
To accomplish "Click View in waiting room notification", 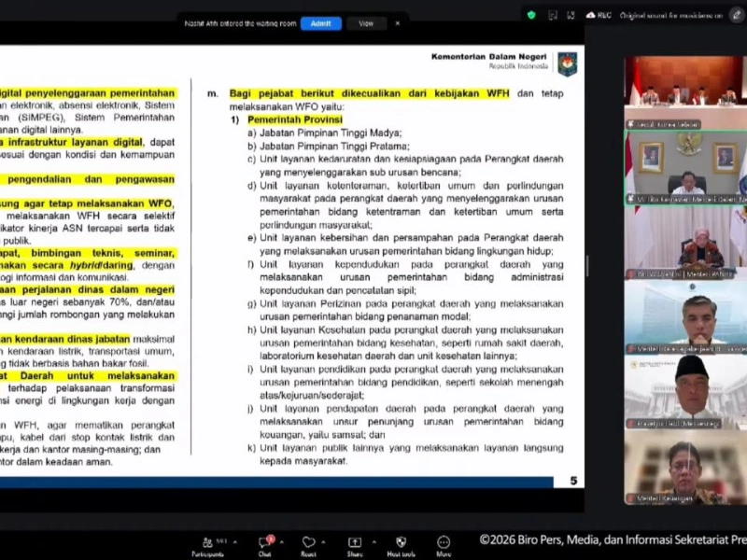I will [x=366, y=23].
